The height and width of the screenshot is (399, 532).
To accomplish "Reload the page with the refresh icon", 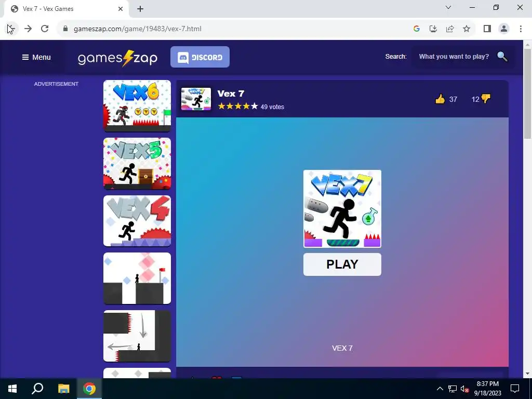I will point(45,29).
